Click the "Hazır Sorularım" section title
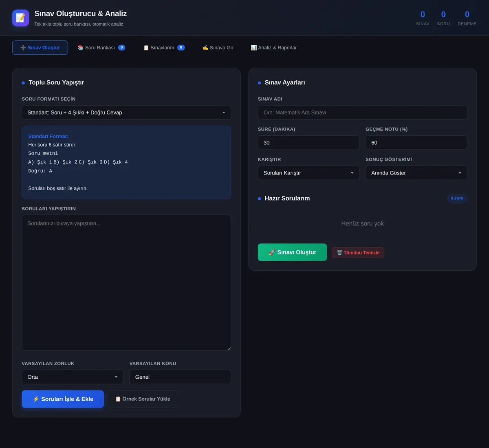This screenshot has width=489, height=448. [287, 198]
